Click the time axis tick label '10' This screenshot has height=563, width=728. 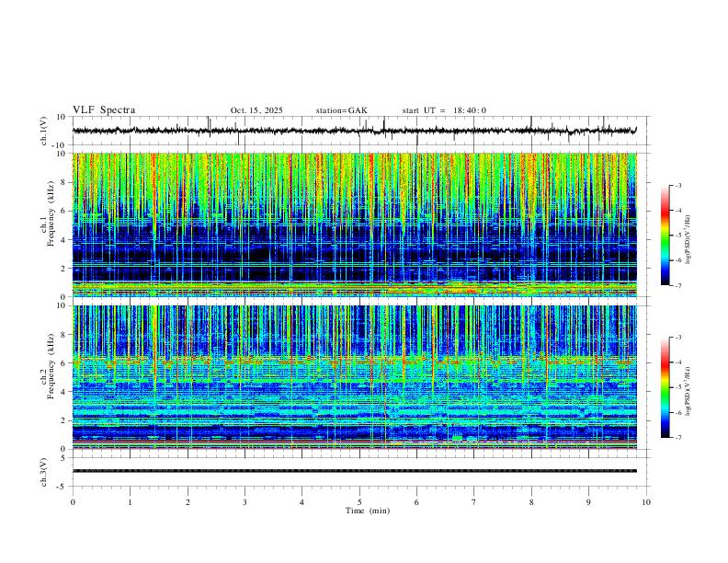tap(646, 502)
